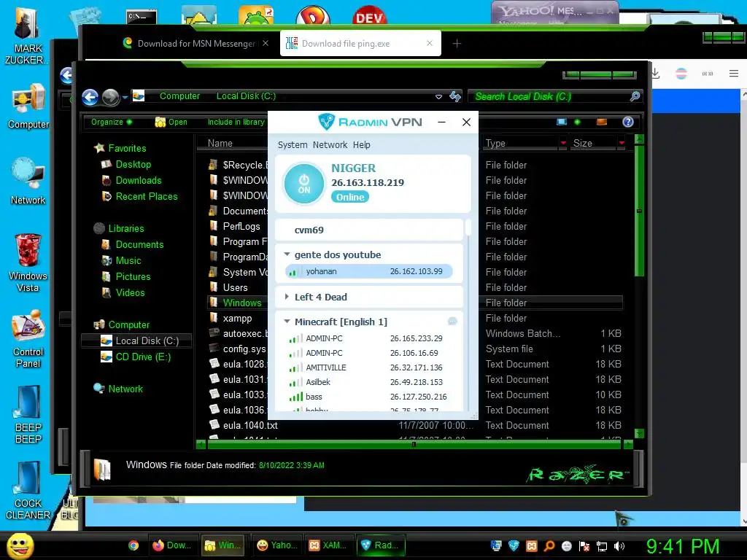This screenshot has width=747, height=560.
Task: Open the Videos library
Action: point(130,293)
